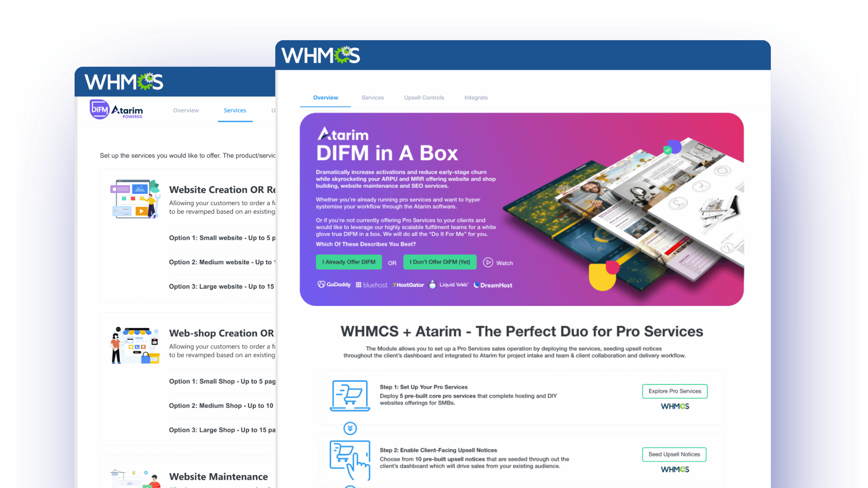868x488 pixels.
Task: Click the DreamHost logo in banner
Action: pos(493,285)
